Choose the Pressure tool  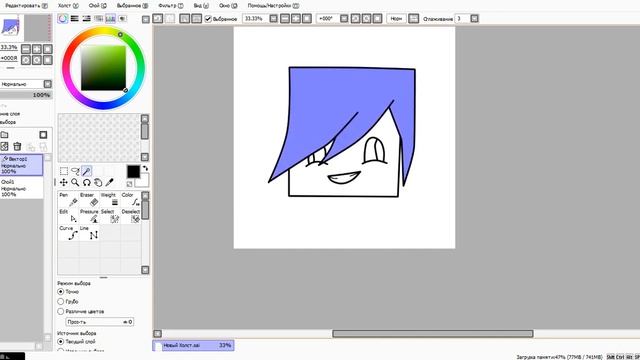click(x=89, y=216)
